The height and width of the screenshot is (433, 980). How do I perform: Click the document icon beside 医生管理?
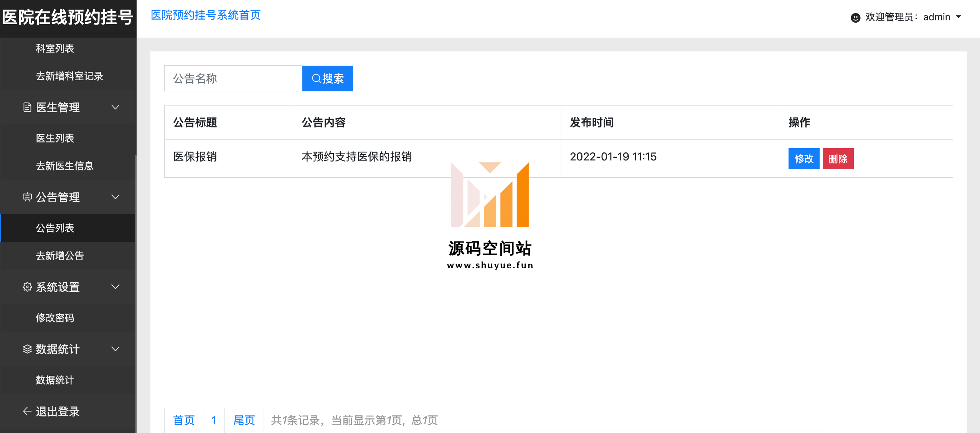tap(27, 107)
